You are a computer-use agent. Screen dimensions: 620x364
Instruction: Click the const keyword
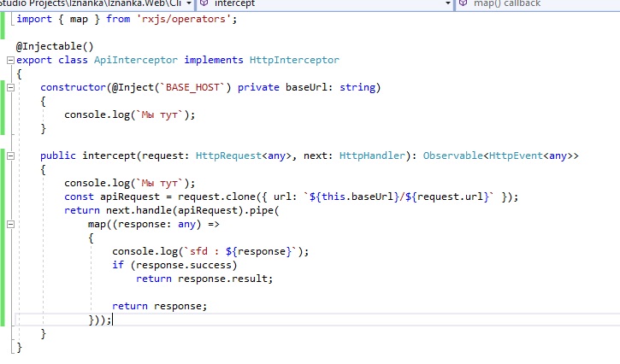[x=79, y=197]
